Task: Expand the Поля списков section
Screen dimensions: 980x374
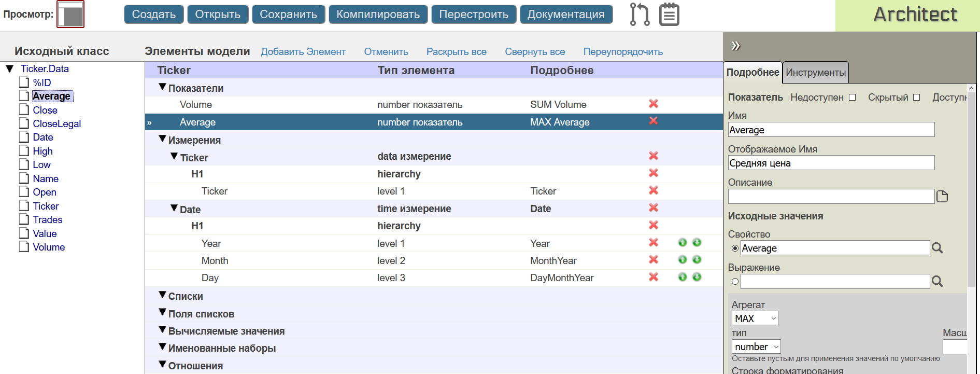Action: [162, 313]
